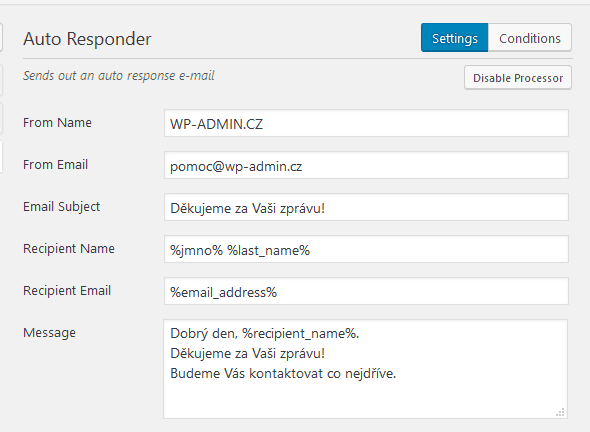Screen dimensions: 590x432
Task: Click the 'Message' label
Action: pyautogui.click(x=49, y=333)
